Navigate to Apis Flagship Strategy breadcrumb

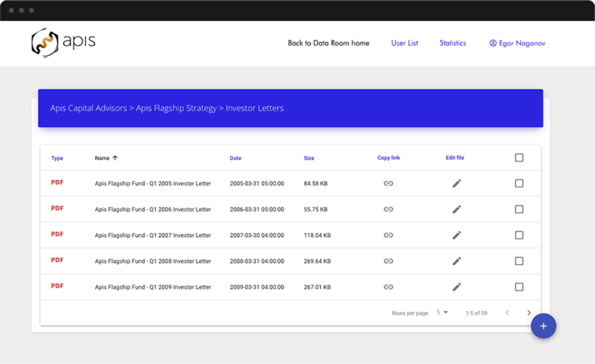coord(176,108)
